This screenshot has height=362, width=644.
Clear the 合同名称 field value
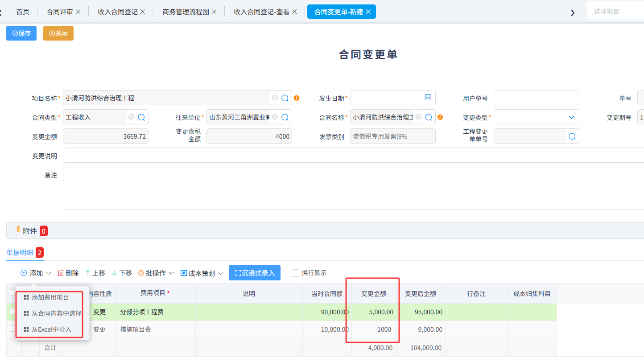418,117
